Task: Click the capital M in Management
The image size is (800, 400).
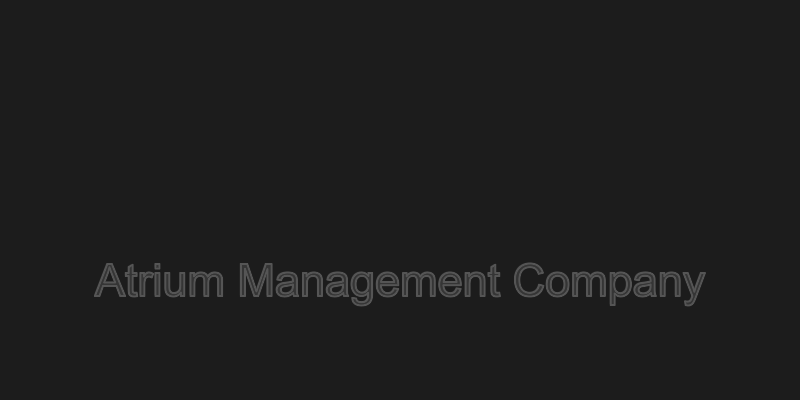Action: [x=256, y=280]
